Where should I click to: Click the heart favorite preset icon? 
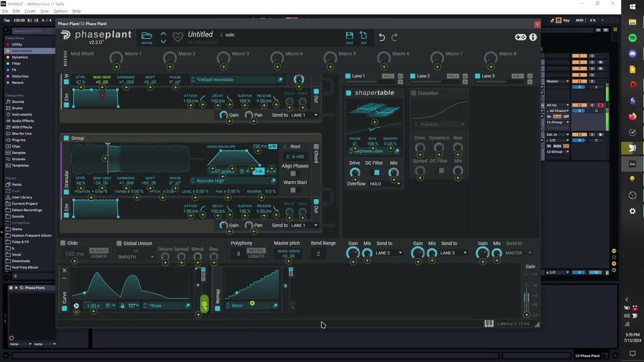coord(178,37)
